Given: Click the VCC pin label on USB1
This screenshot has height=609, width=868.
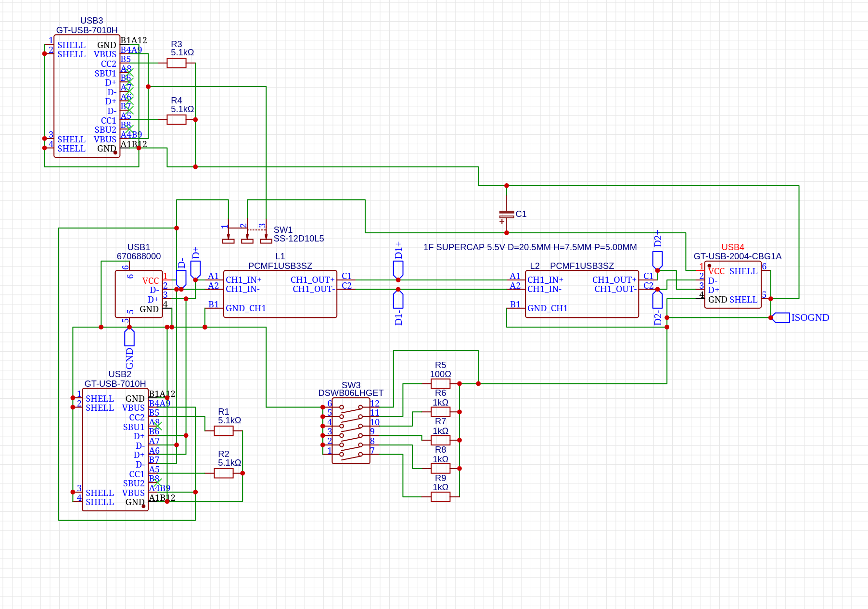Looking at the screenshot, I should 151,281.
